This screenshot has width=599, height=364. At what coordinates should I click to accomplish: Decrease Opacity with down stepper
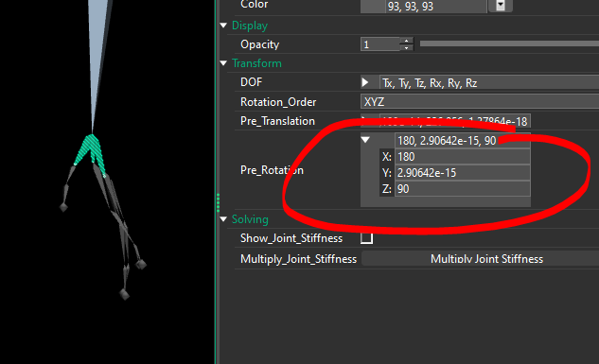[x=407, y=48]
